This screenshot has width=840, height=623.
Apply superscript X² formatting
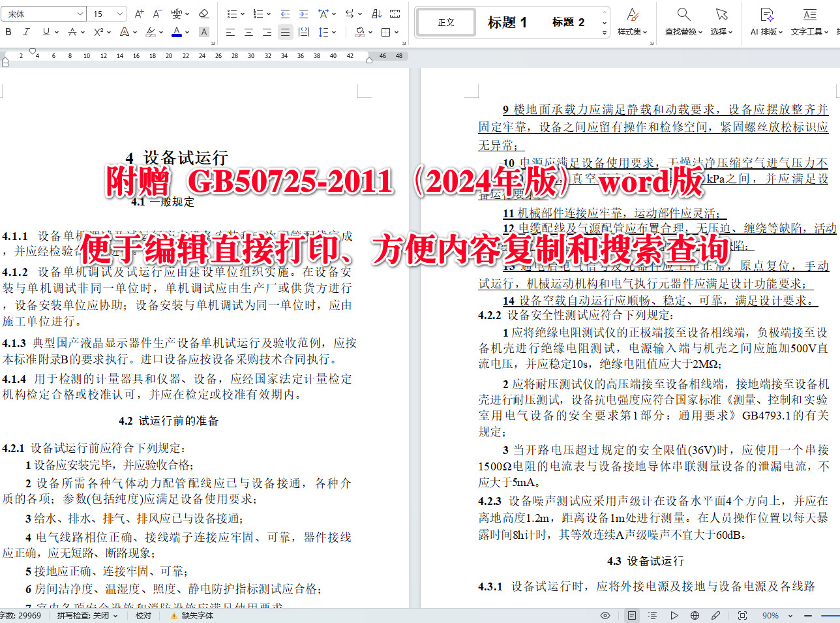pyautogui.click(x=98, y=32)
